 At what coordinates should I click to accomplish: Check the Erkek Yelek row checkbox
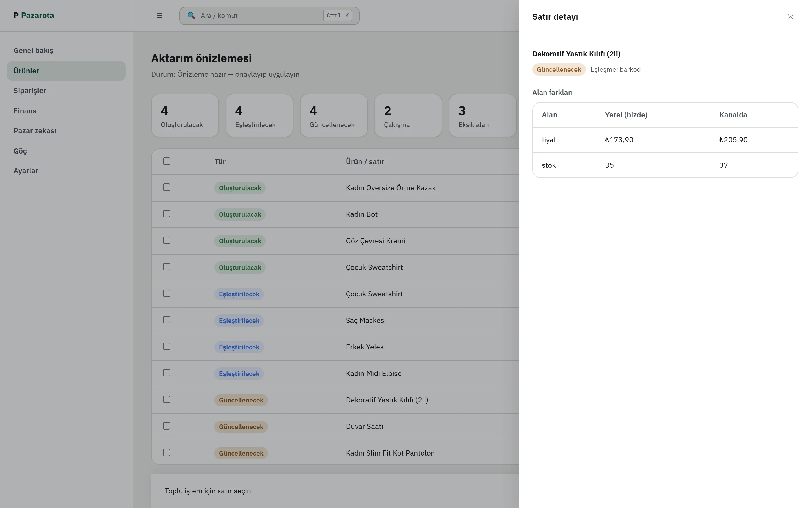click(166, 346)
